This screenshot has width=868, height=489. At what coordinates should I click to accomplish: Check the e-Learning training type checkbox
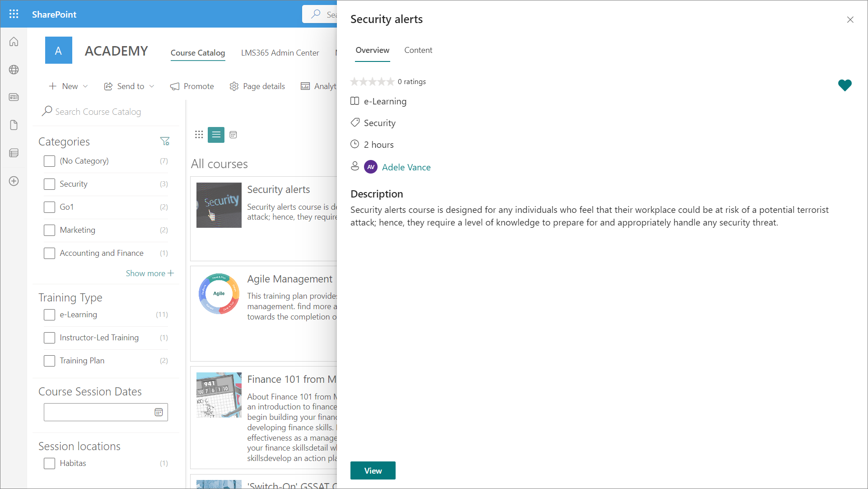click(49, 315)
